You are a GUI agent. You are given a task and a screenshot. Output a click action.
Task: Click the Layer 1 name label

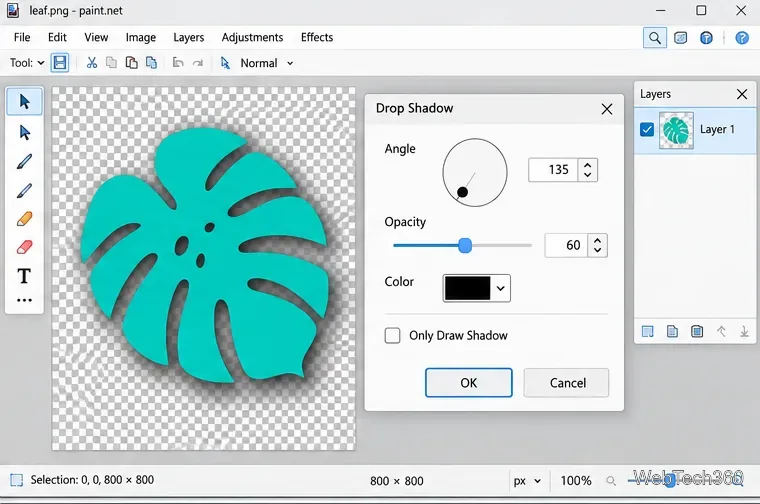coord(717,129)
